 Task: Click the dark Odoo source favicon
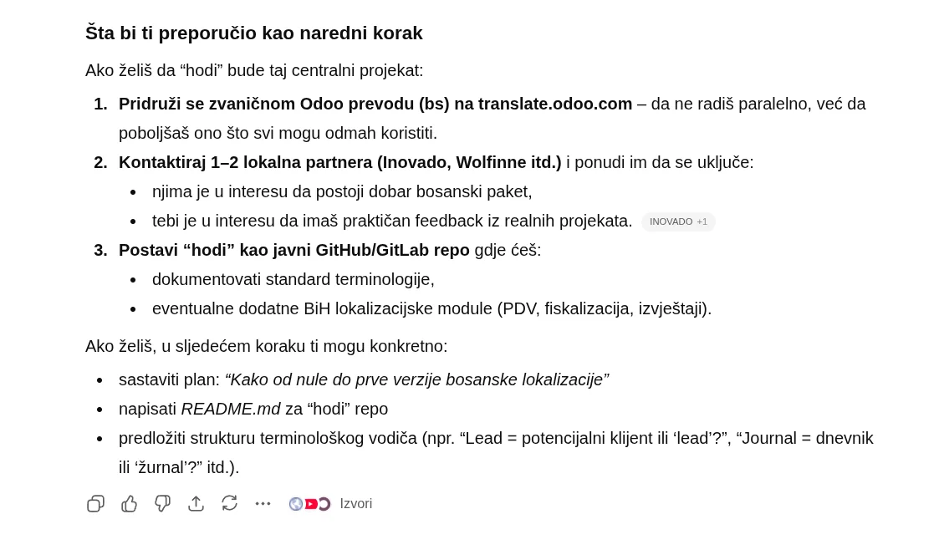pyautogui.click(x=324, y=503)
